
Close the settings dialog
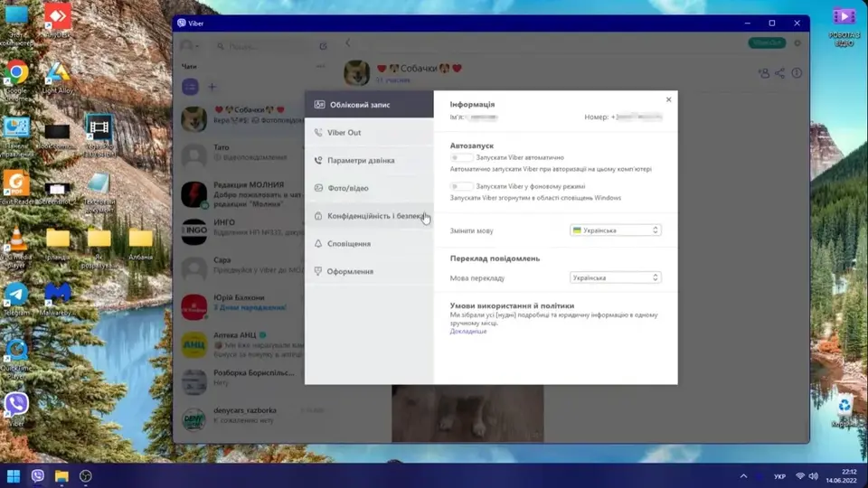point(669,99)
